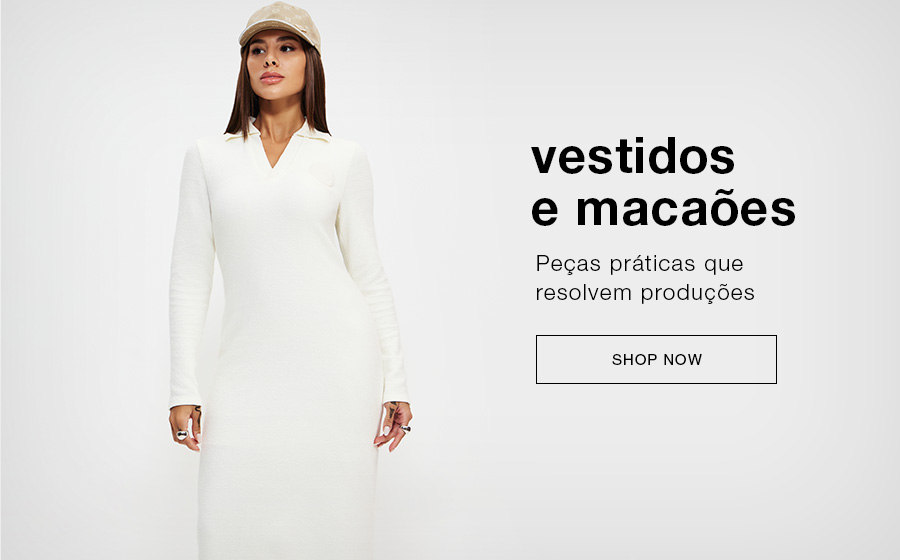Select the 'e macaões' headline line

pos(664,209)
